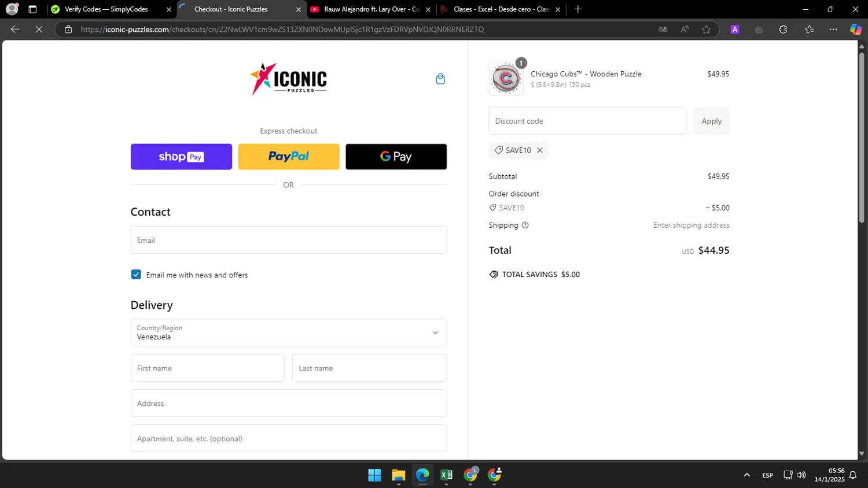The width and height of the screenshot is (868, 488).
Task: Uncheck Email me with news and offers
Action: 136,275
